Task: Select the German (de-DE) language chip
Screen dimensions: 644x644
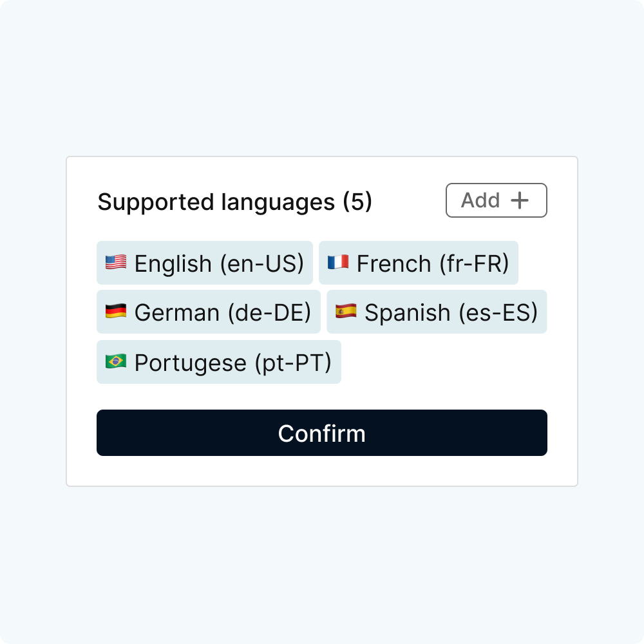Action: (209, 312)
